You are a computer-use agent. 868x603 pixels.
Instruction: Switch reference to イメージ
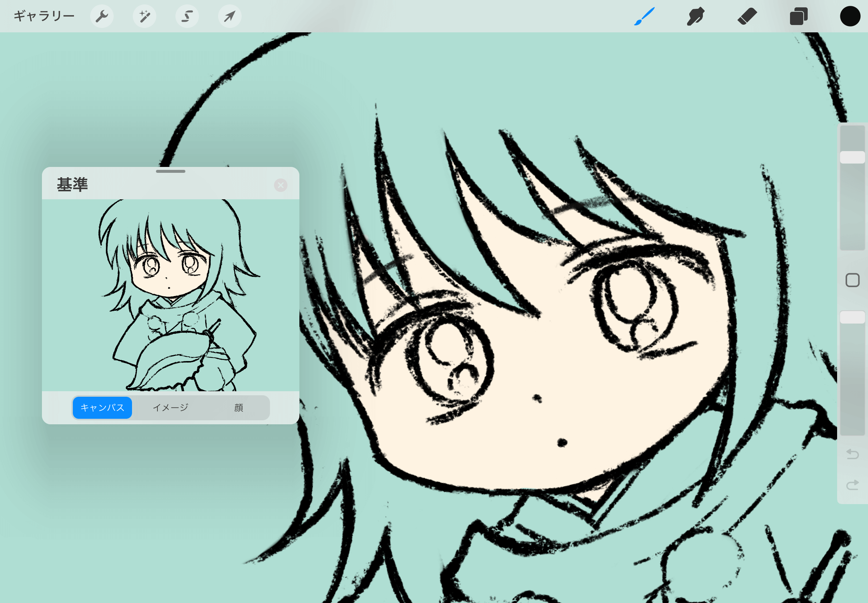pyautogui.click(x=170, y=407)
